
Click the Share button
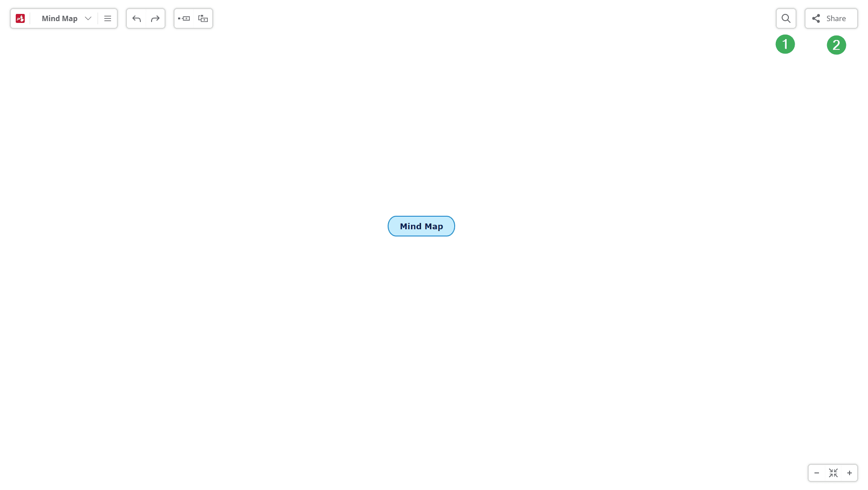(831, 18)
